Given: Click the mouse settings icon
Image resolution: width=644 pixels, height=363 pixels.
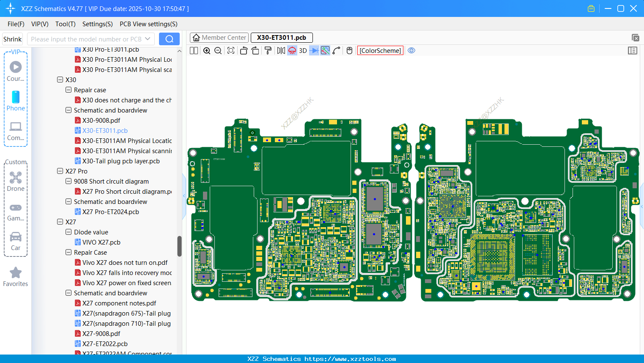Looking at the screenshot, I should (x=349, y=51).
